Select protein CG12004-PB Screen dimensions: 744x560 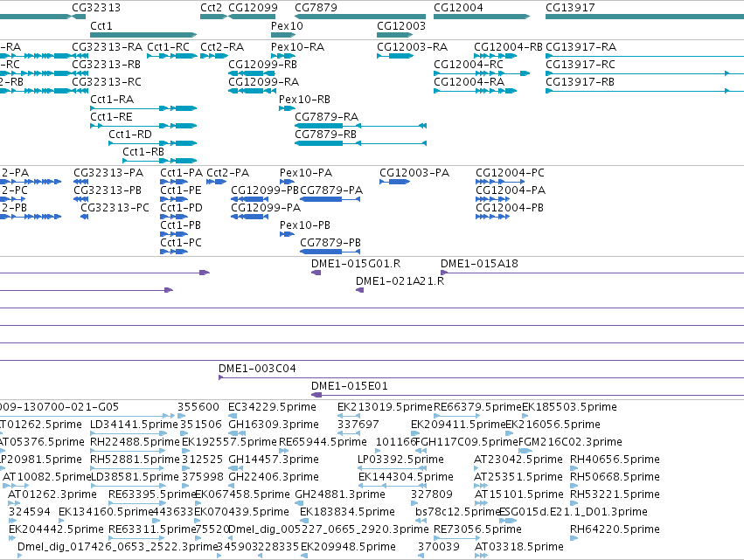click(x=493, y=217)
